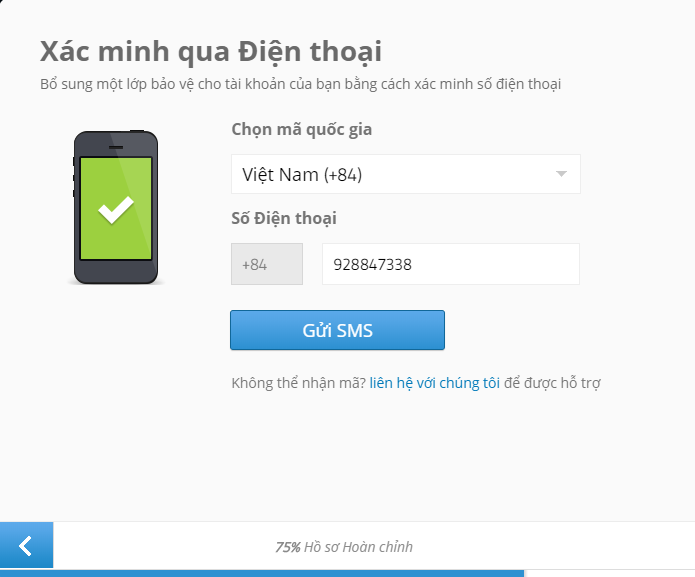Click the blue profile completion progress bar
The width and height of the screenshot is (695, 577).
tap(262, 573)
